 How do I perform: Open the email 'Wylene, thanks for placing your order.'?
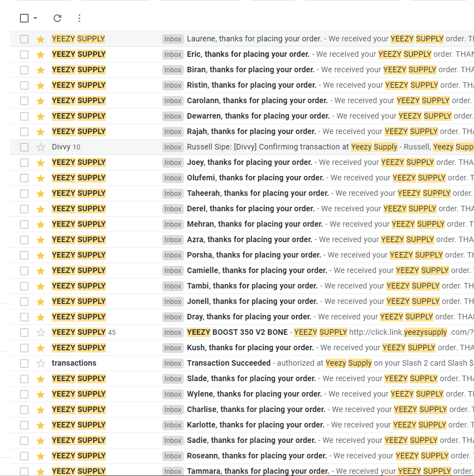[x=254, y=394]
